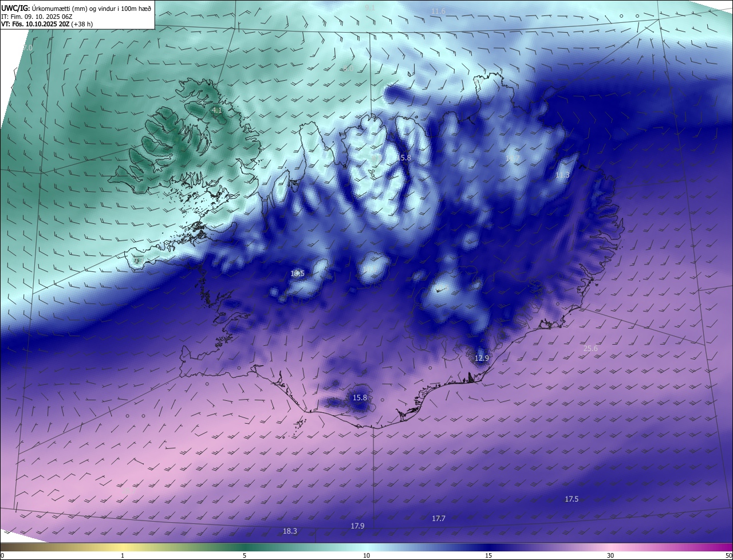The image size is (733, 560).
Task: Click the 17.5 value over the ocean
Action: pos(572,499)
